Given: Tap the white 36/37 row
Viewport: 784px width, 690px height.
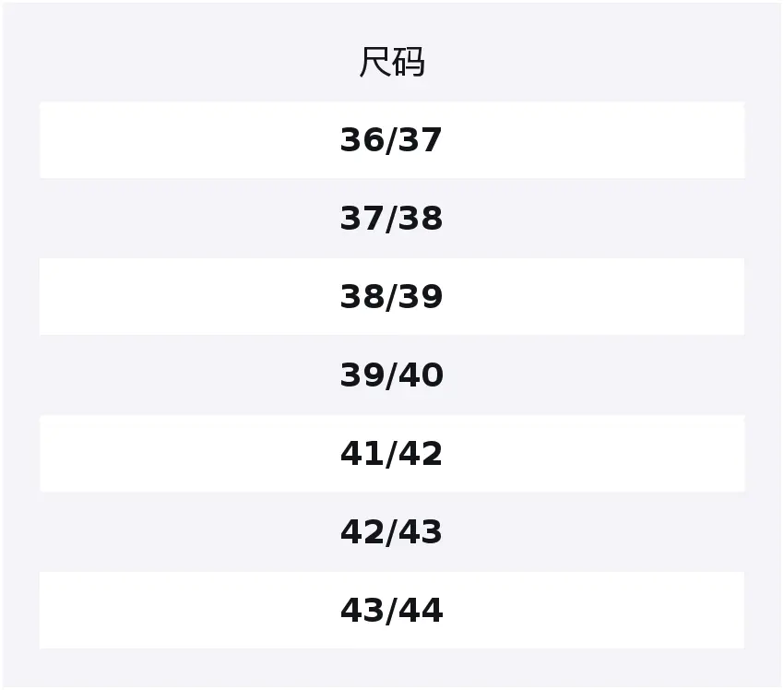Looking at the screenshot, I should (x=391, y=140).
